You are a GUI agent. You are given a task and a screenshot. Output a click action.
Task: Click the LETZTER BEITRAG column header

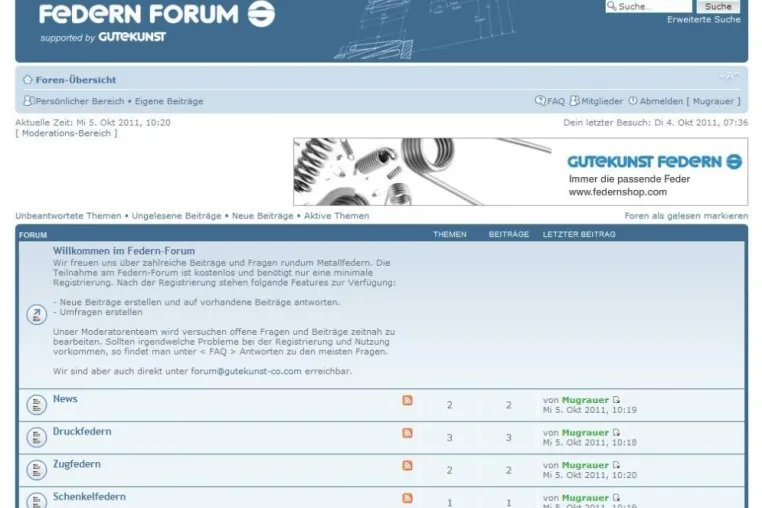pyautogui.click(x=579, y=234)
